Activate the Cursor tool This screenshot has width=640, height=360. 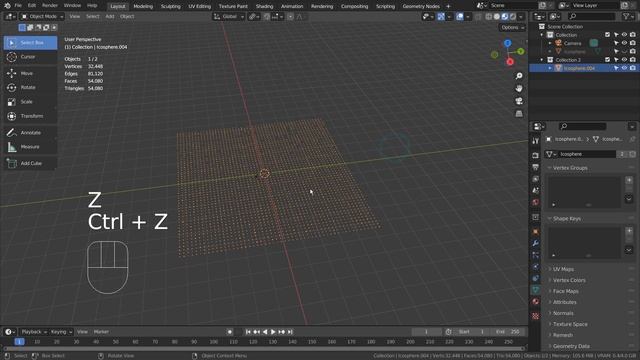point(31,57)
